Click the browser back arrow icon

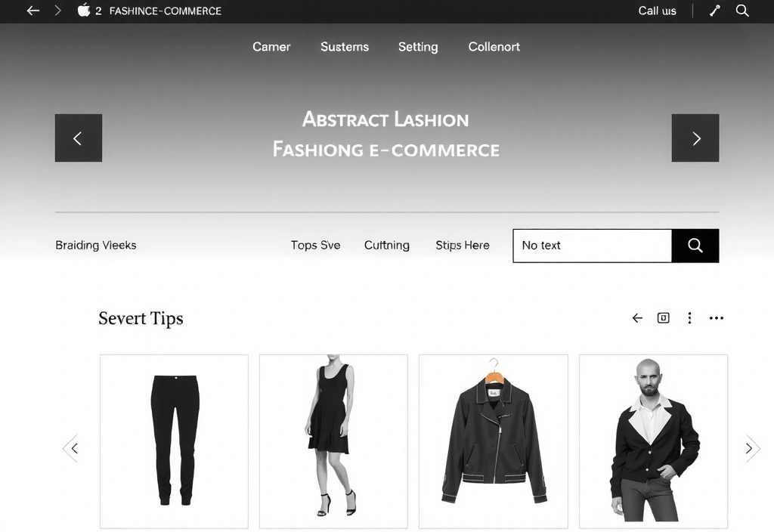click(33, 11)
